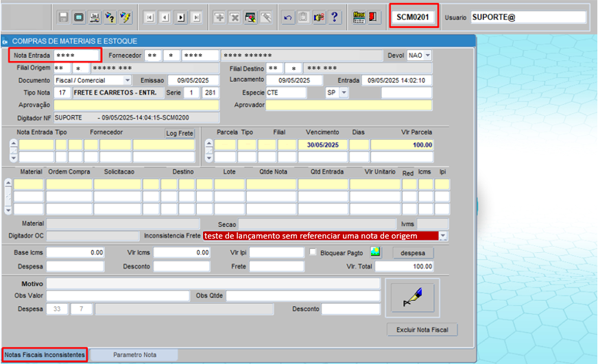The image size is (598, 364).
Task: Check the Bloquear Pagto checkbox
Action: click(x=313, y=252)
